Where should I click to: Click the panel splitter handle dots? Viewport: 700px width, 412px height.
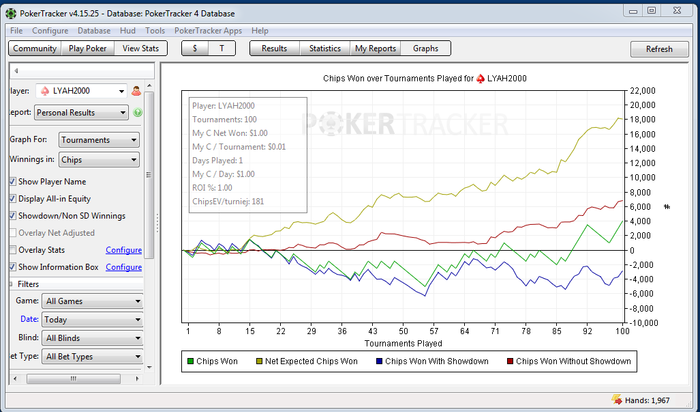click(x=157, y=223)
